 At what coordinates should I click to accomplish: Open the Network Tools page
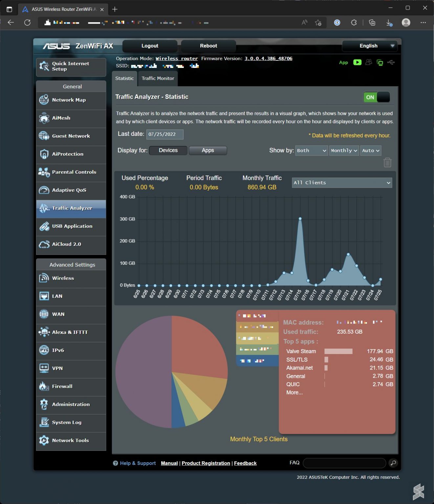coord(71,441)
